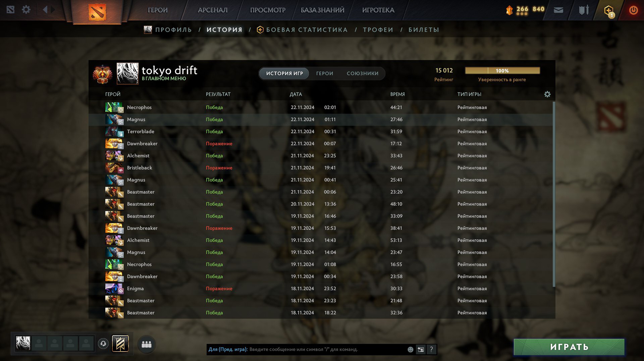Open the Боевая статистика section
Viewport: 644px width, 361px height.
[307, 30]
